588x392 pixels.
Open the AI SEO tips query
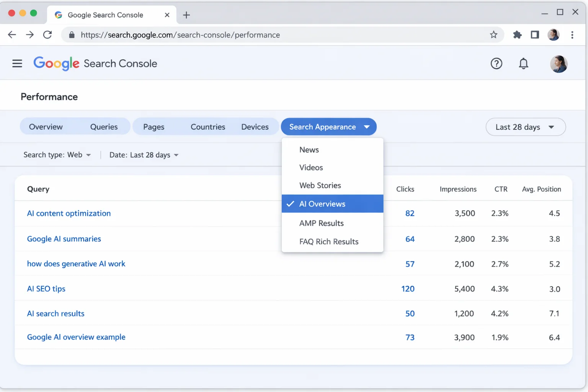(x=46, y=289)
